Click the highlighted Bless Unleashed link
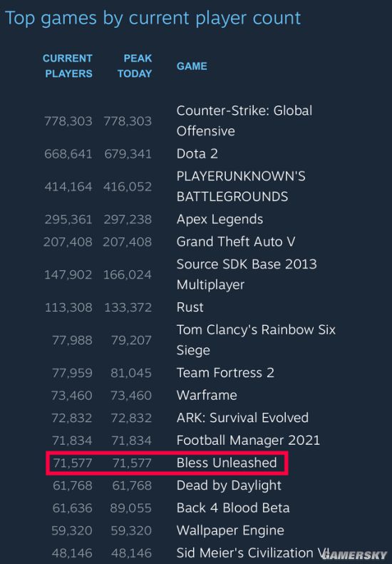Screen dimensions: 392x564 227,463
